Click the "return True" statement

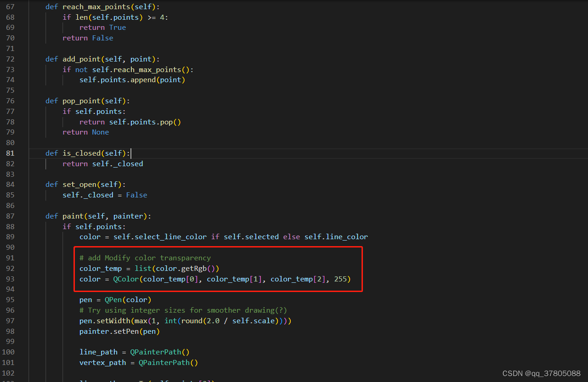102,28
